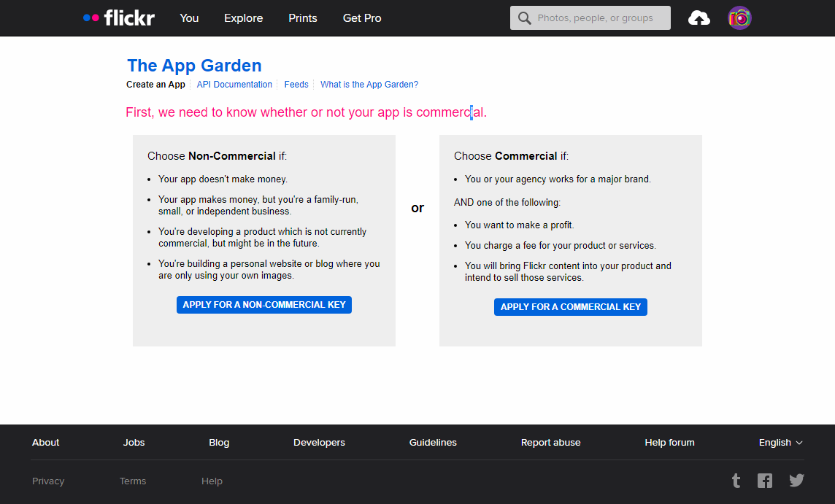Open the Terms footer link
The height and width of the screenshot is (504, 835).
(133, 481)
